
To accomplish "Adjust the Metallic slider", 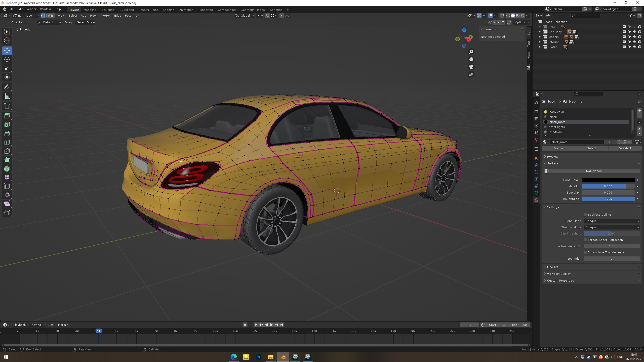I will pos(608,186).
